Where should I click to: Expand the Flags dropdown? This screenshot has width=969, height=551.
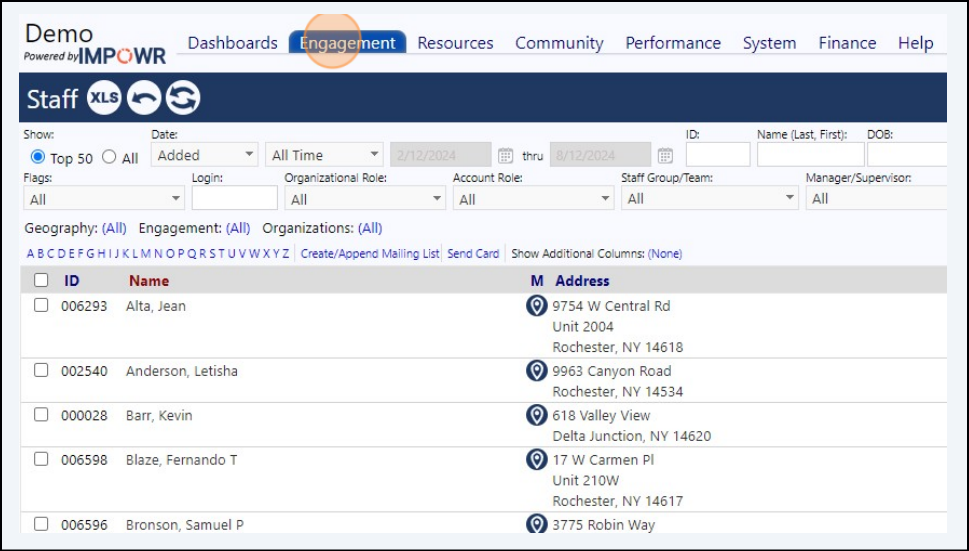[x=104, y=199]
